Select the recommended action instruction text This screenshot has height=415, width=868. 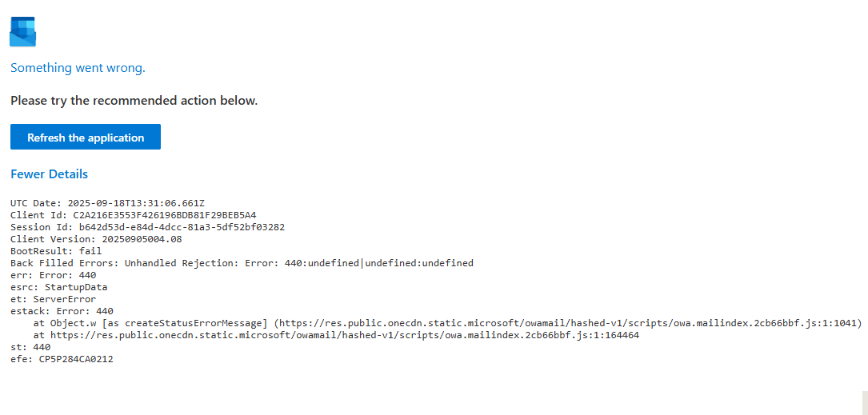coord(134,101)
